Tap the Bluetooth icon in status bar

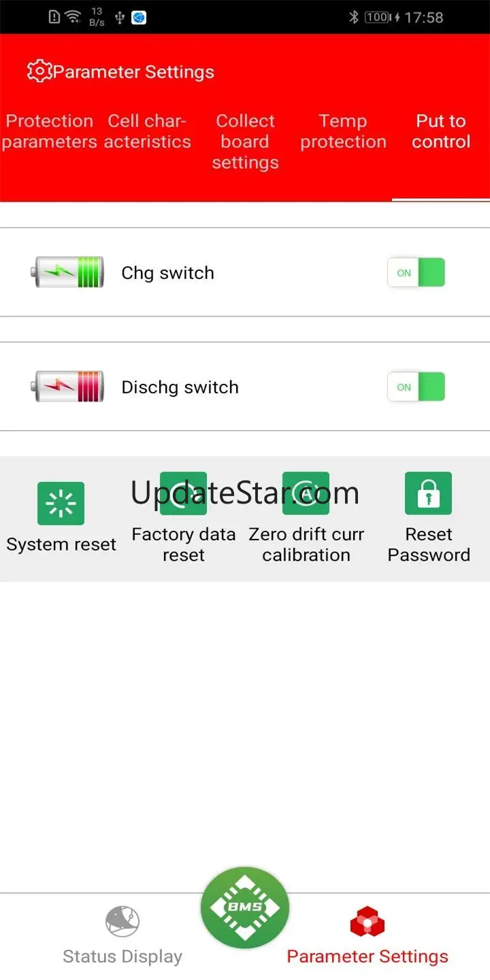point(353,17)
